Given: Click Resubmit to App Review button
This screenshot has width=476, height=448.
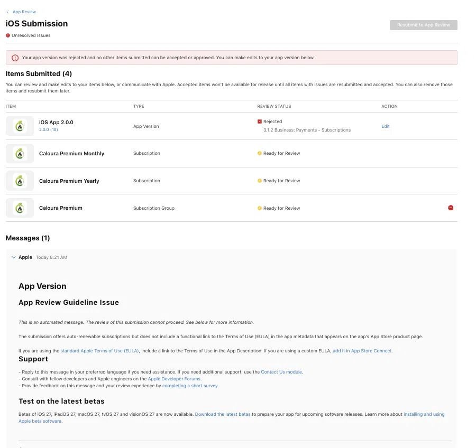Looking at the screenshot, I should [424, 25].
